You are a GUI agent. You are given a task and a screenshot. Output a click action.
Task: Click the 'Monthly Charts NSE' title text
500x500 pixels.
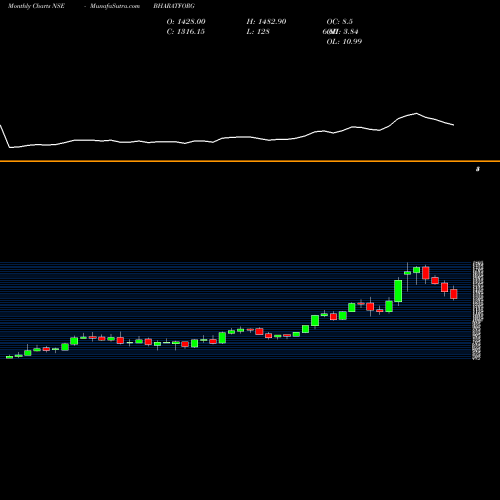pyautogui.click(x=36, y=6)
